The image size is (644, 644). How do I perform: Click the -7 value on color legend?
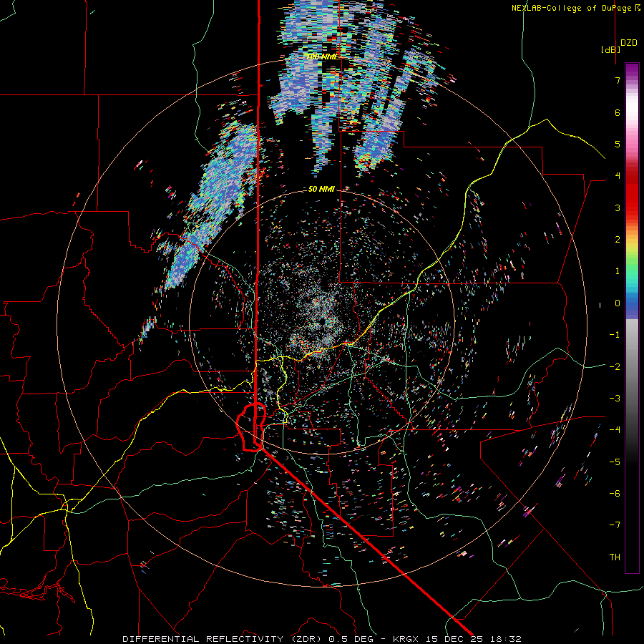(615, 525)
